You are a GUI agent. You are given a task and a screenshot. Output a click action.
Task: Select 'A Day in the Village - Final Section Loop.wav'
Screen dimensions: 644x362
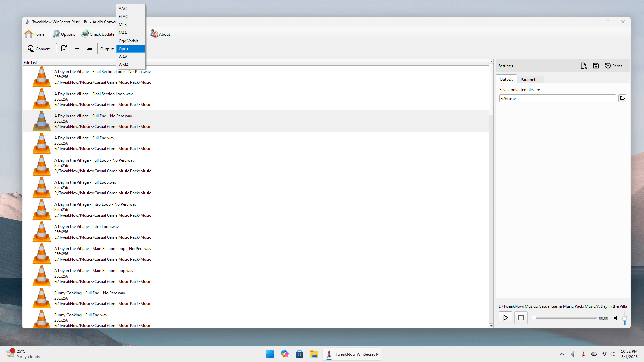(x=256, y=99)
